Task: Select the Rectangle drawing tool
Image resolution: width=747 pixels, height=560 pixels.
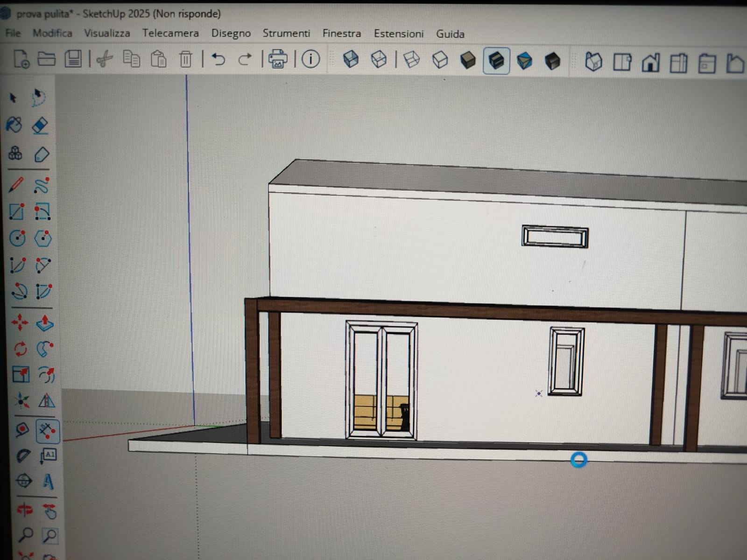Action: (17, 211)
